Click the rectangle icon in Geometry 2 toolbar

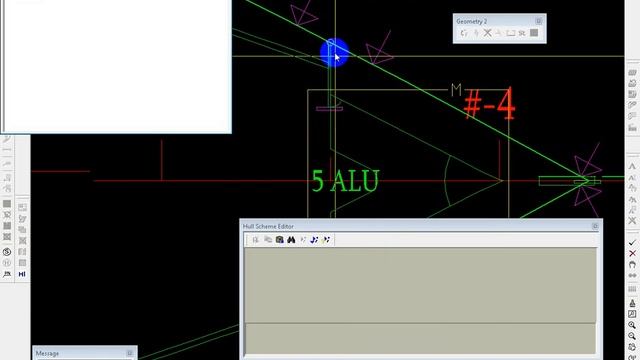coord(511,33)
